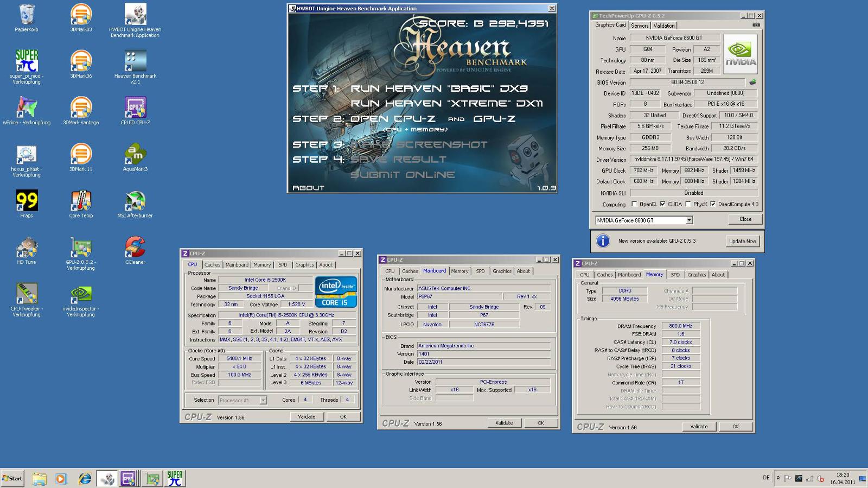Open the CPU-Tweaker desktop shortcut

(x=26, y=294)
